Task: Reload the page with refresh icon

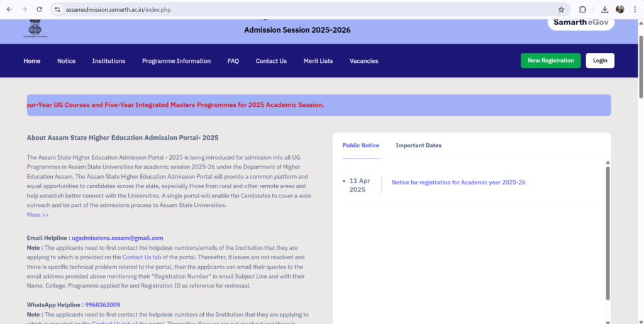Action: click(x=40, y=9)
